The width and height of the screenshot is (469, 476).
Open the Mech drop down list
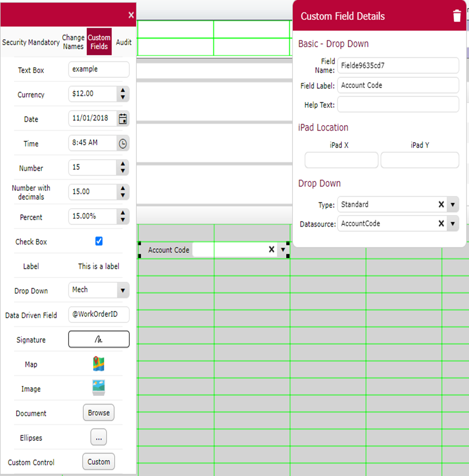tap(122, 290)
